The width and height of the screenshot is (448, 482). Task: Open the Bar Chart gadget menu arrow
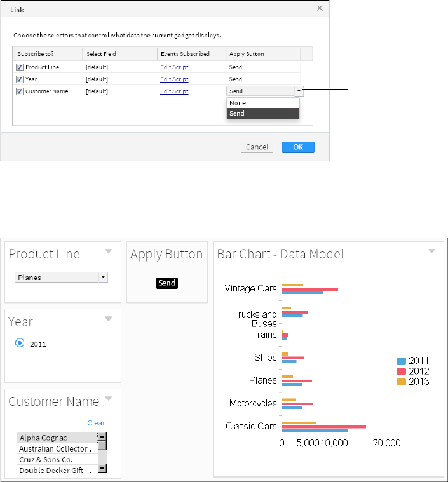[x=432, y=251]
